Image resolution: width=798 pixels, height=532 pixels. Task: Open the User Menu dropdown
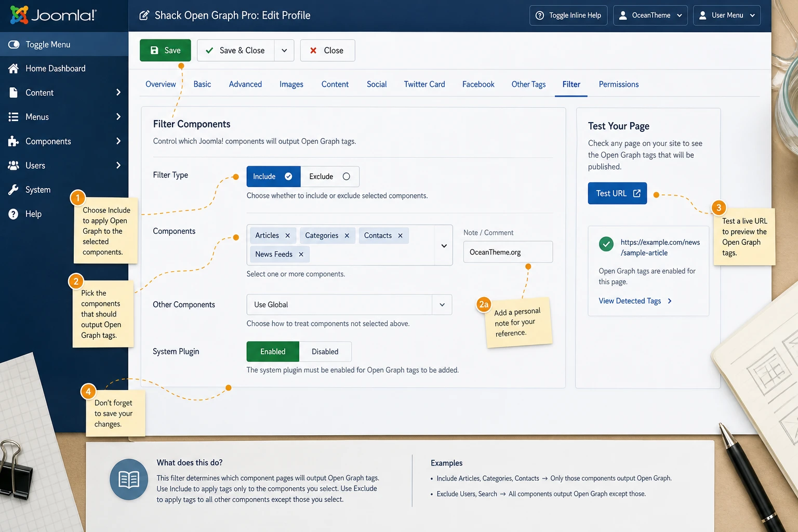(x=727, y=16)
